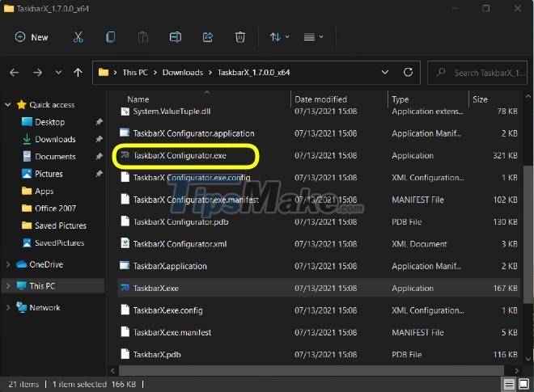The height and width of the screenshot is (392, 534).
Task: Click TaskbarX Configurator.exe application icon
Action: (125, 155)
